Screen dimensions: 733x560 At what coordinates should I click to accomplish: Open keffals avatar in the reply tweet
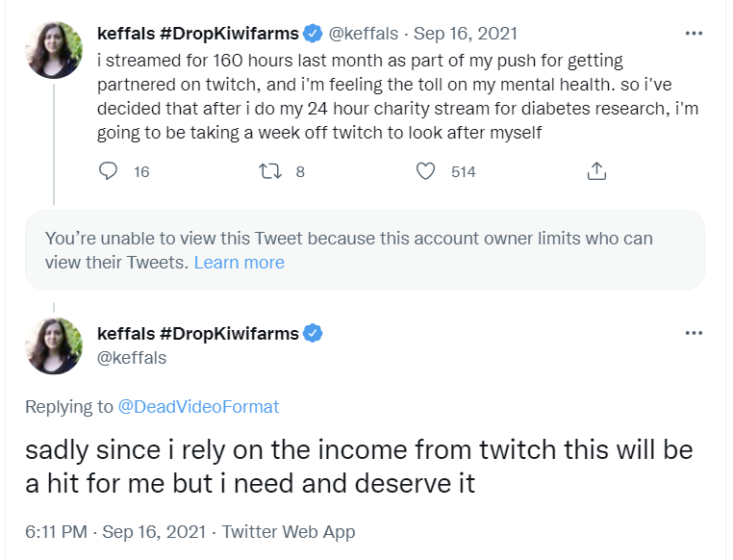click(x=54, y=345)
